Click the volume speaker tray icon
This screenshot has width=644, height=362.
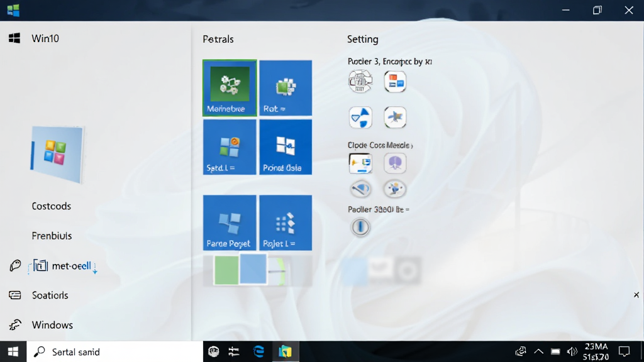[572, 351]
